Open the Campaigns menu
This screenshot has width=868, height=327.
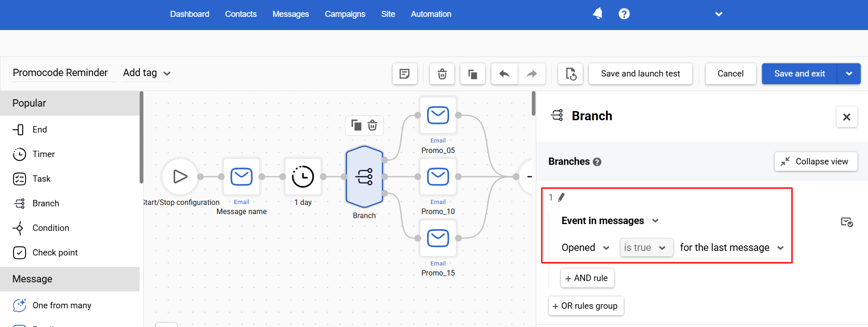point(345,14)
